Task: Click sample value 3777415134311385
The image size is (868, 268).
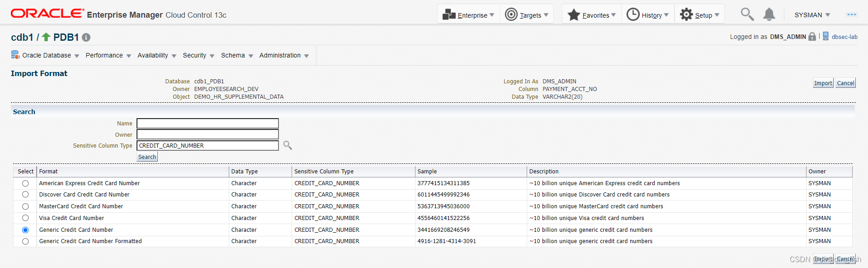Action: pos(443,183)
